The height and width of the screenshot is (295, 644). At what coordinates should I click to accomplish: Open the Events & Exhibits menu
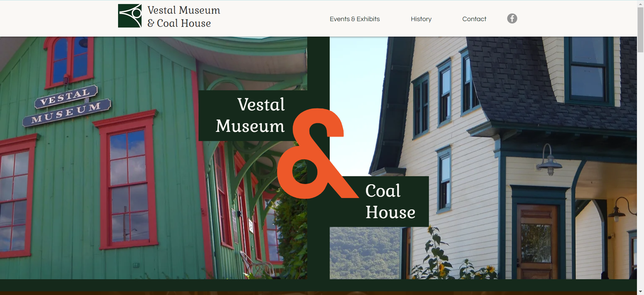click(x=355, y=19)
